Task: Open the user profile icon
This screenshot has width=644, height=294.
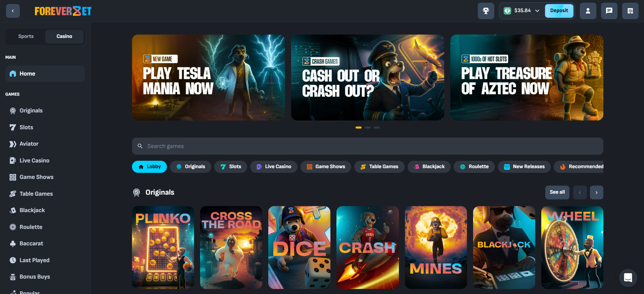Action: [588, 11]
